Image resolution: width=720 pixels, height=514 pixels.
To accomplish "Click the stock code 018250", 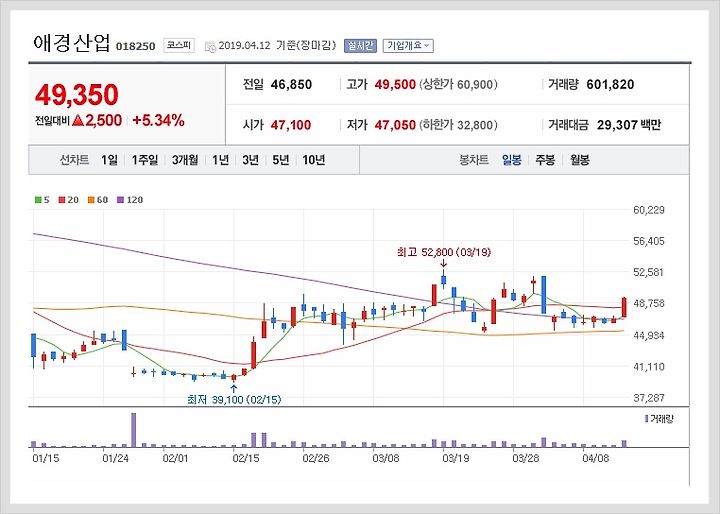I will point(135,46).
